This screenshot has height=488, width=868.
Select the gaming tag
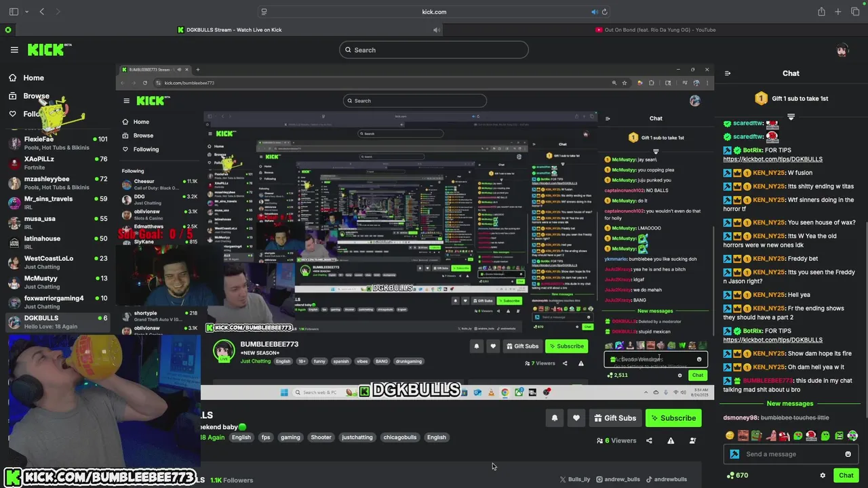tap(290, 437)
